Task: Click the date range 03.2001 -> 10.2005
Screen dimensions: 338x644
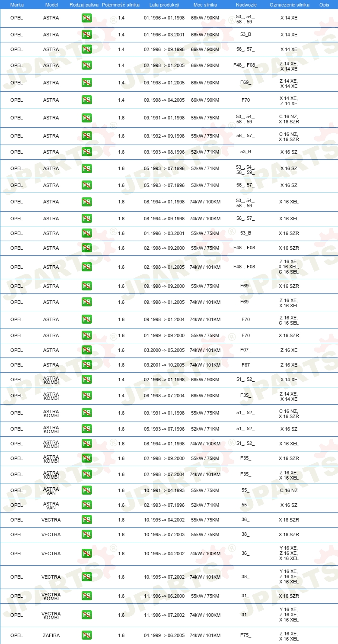Action: click(164, 365)
